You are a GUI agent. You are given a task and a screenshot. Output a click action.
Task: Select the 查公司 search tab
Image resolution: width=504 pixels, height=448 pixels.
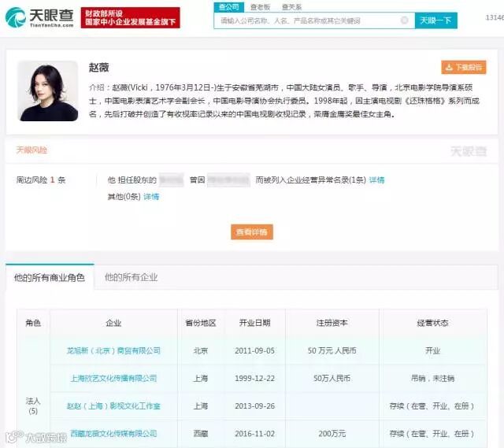tap(229, 7)
